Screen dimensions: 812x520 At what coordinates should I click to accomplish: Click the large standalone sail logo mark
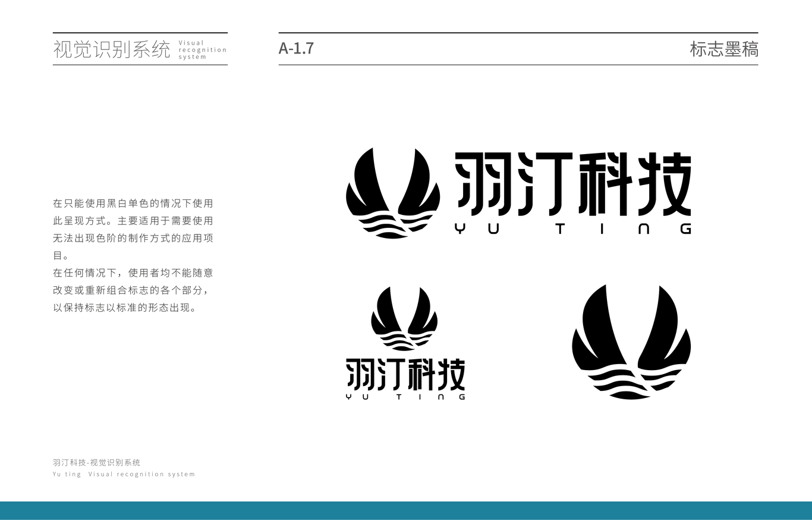pos(631,342)
